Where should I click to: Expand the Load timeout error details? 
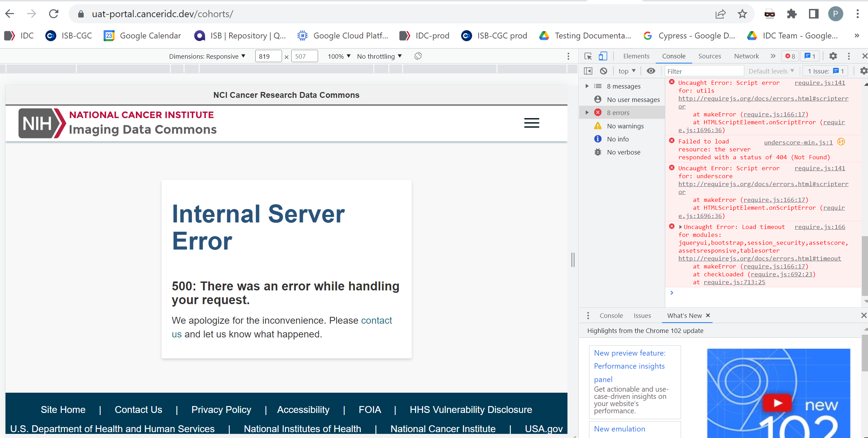pos(681,227)
